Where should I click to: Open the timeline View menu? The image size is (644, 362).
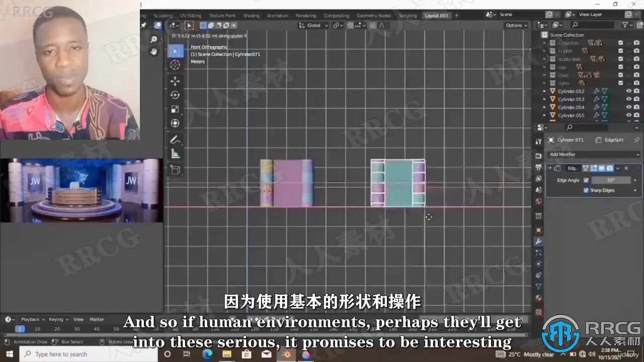78,319
